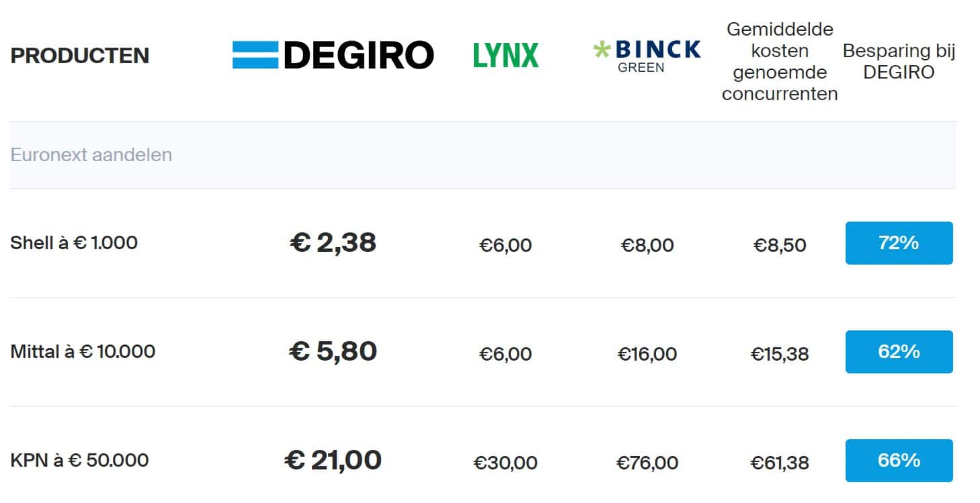Select the 62% savings badge
This screenshot has width=980, height=503.
[x=899, y=352]
